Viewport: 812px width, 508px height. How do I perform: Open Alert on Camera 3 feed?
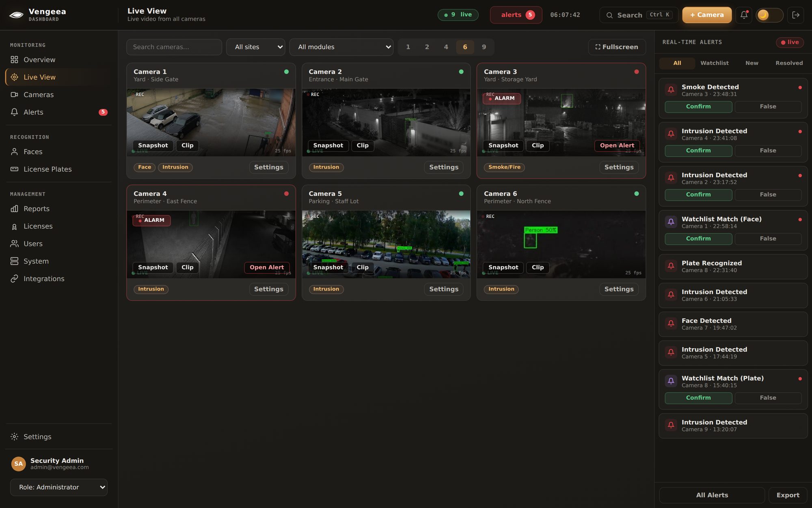pos(617,145)
